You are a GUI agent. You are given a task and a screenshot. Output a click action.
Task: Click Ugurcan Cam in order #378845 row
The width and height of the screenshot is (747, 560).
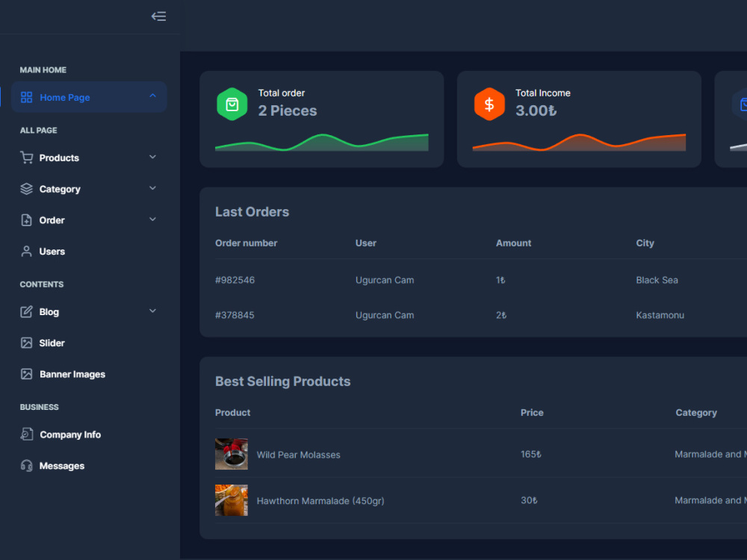[385, 315]
